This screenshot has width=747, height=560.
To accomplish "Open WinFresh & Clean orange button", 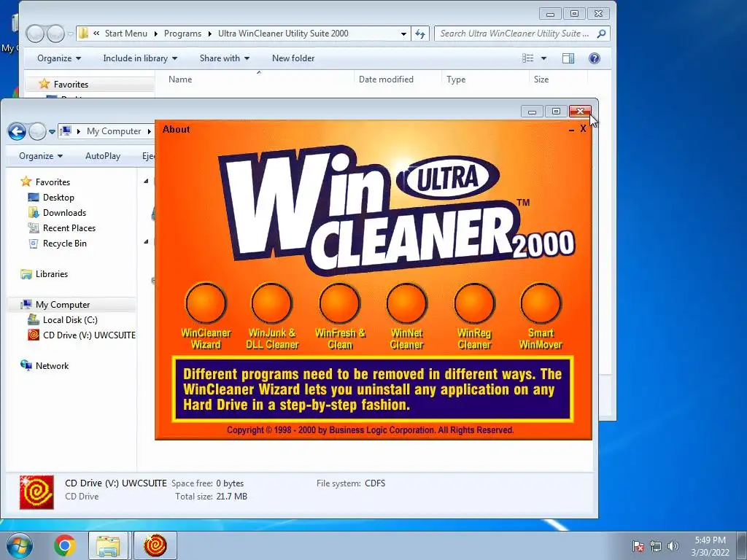I will 340,303.
